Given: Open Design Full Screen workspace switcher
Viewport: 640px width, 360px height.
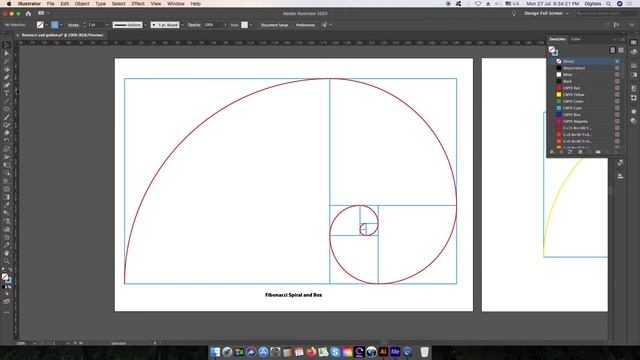Looking at the screenshot, I should [547, 13].
